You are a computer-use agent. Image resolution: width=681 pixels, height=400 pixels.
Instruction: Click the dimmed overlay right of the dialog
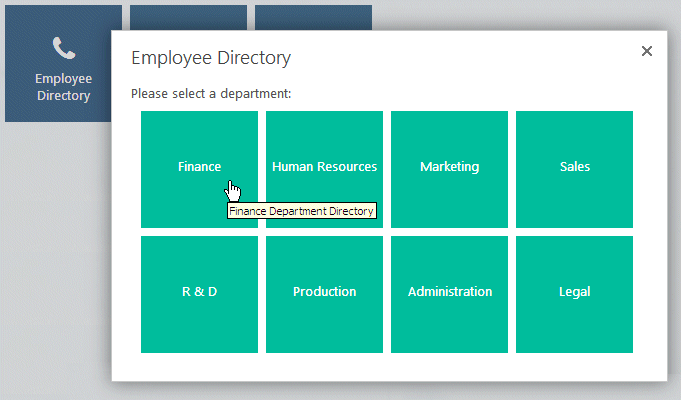pyautogui.click(x=674, y=200)
